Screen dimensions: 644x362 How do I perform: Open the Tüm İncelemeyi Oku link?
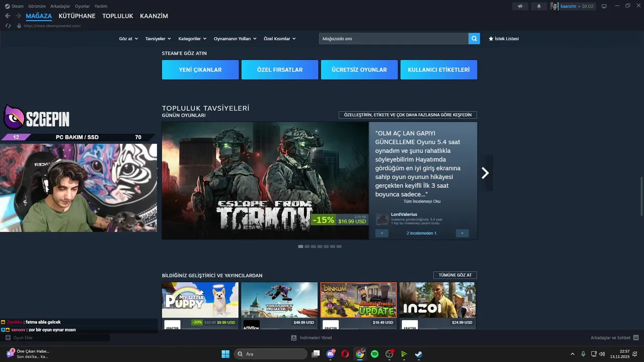point(422,201)
